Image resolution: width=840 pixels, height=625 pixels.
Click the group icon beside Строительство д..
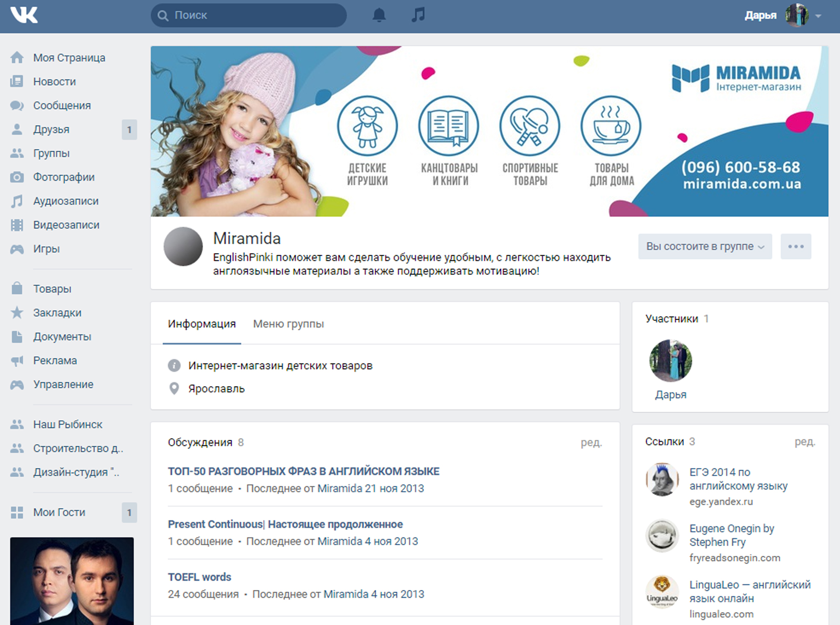coord(17,448)
